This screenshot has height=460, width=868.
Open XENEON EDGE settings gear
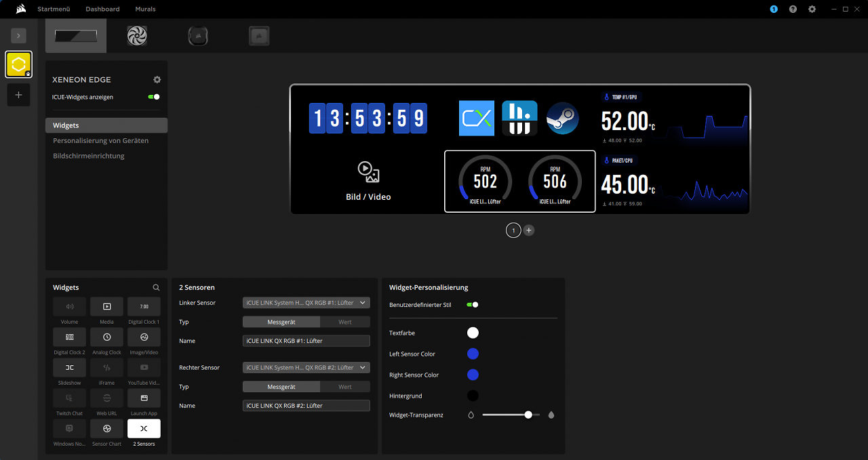click(x=157, y=79)
